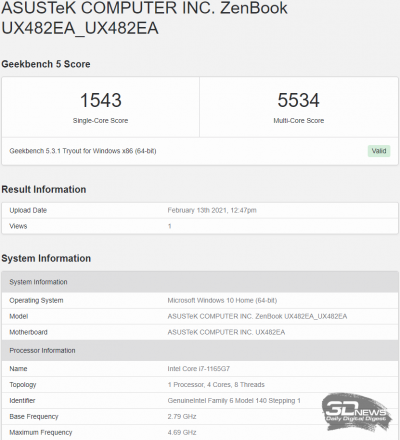This screenshot has width=400, height=440.
Task: Select Microsoft Windows 10 Home (64-bit) value
Action: [222, 301]
